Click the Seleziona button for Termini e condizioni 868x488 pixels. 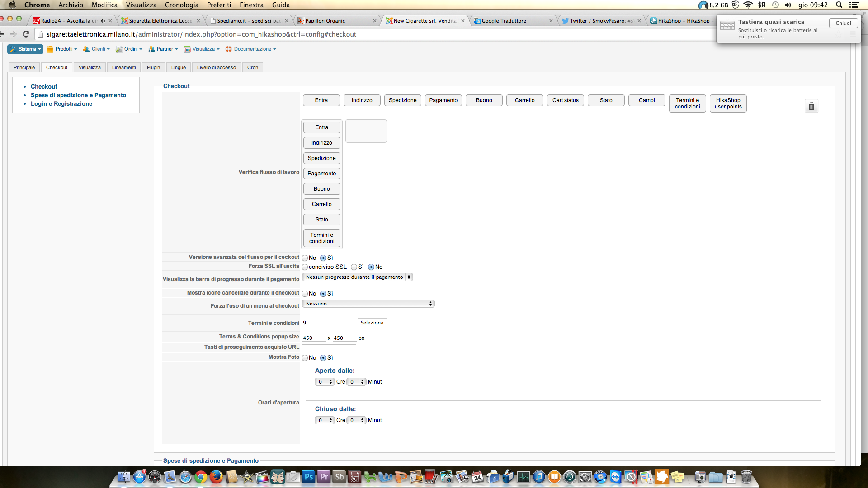click(372, 323)
